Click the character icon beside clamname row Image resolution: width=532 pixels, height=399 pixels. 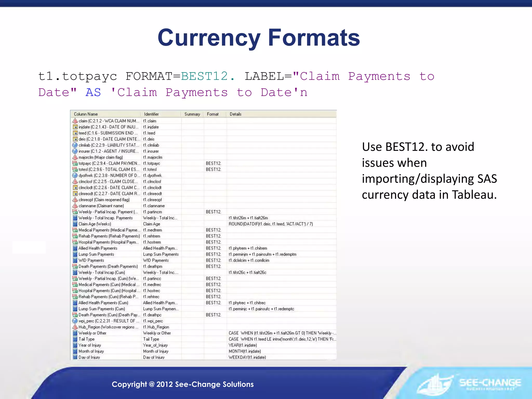point(75,205)
